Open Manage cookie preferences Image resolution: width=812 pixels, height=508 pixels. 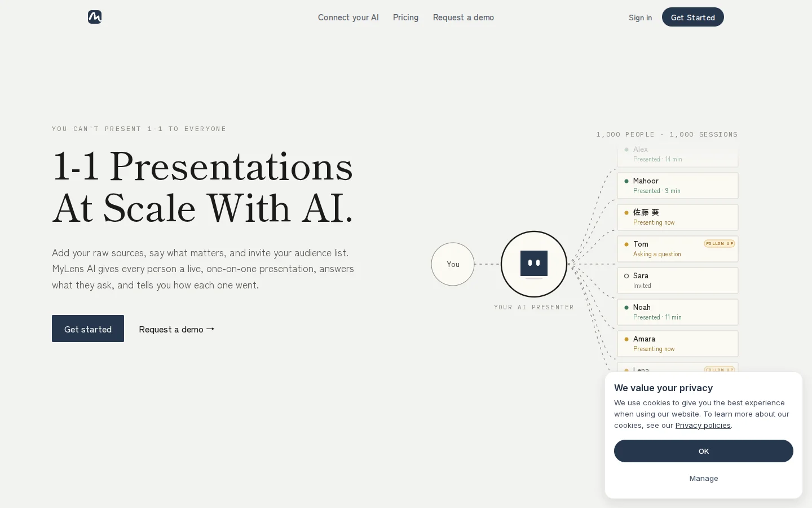704,478
